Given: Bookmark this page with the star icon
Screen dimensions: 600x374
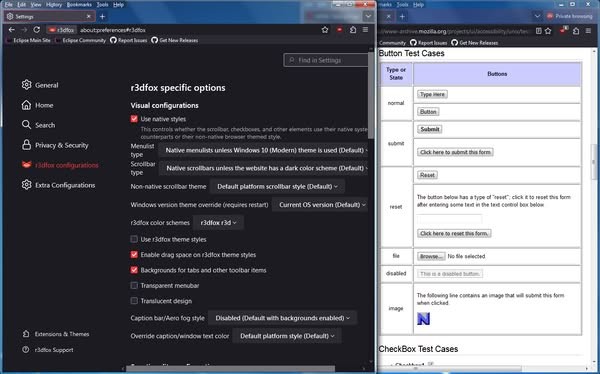Looking at the screenshot, I should point(325,29).
